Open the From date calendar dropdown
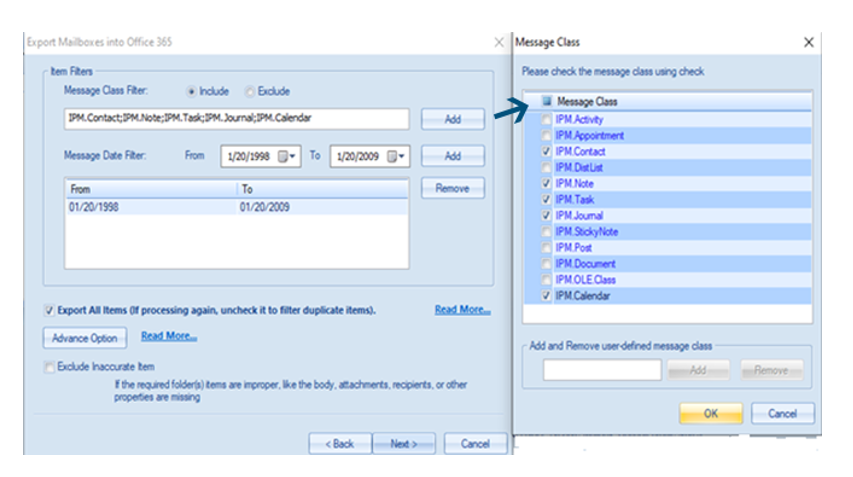Image resolution: width=853 pixels, height=477 pixels. tap(287, 157)
